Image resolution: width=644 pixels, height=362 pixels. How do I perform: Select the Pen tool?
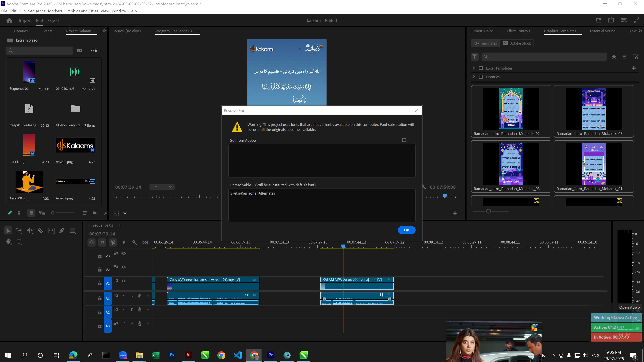pos(62,230)
